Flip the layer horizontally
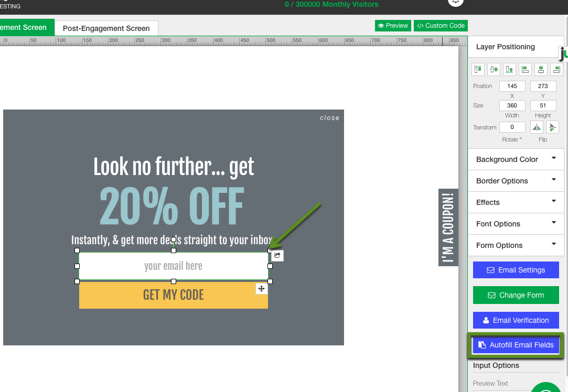Image resolution: width=568 pixels, height=392 pixels. (x=537, y=127)
